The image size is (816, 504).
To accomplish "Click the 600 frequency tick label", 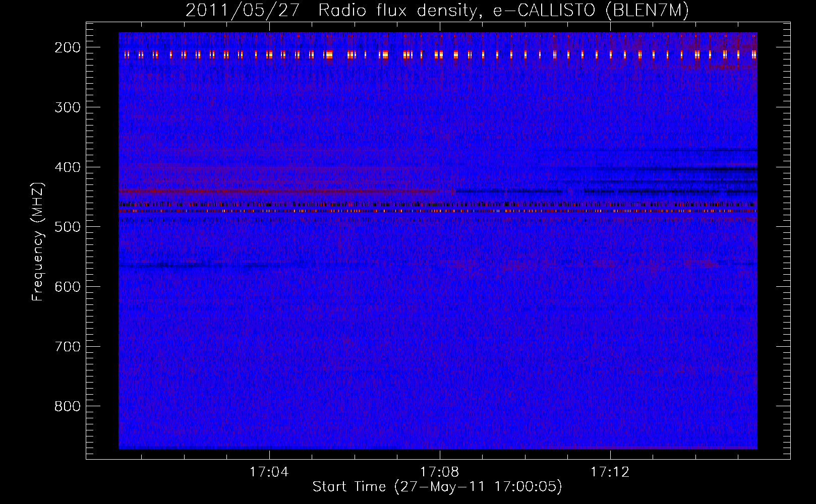I will click(68, 287).
